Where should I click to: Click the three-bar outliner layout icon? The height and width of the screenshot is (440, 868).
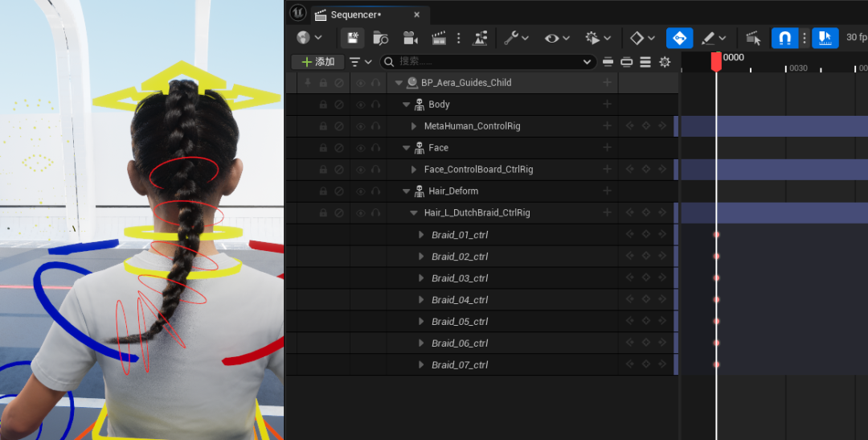coord(645,62)
